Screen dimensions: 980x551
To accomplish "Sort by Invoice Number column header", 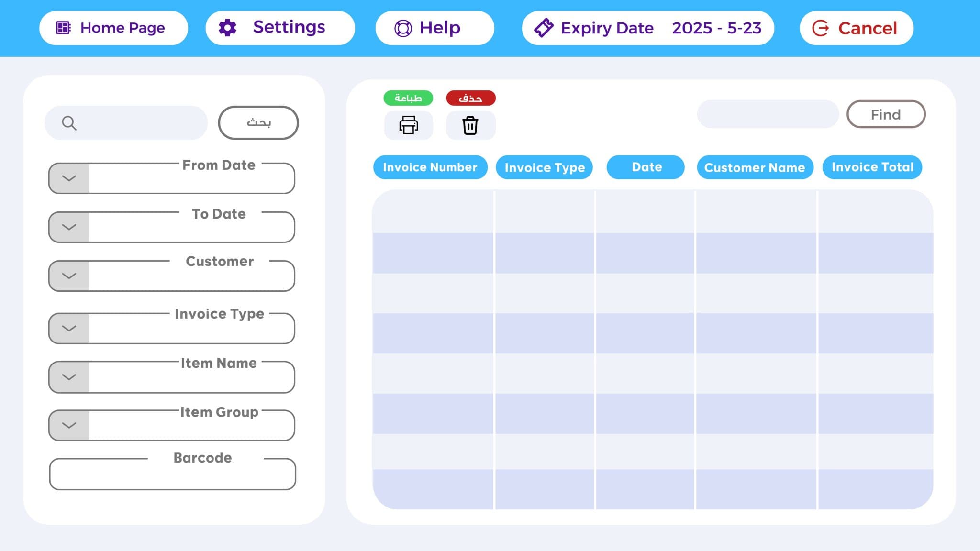I will point(430,167).
